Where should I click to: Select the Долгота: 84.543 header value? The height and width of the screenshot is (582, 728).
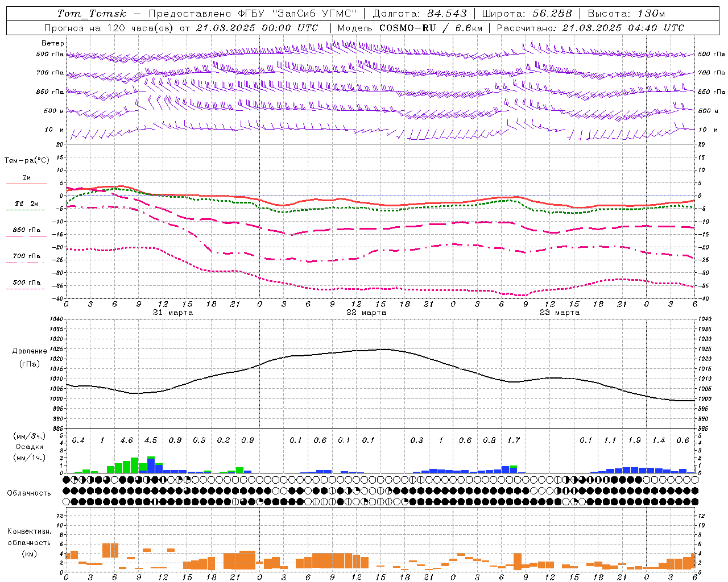coord(420,14)
